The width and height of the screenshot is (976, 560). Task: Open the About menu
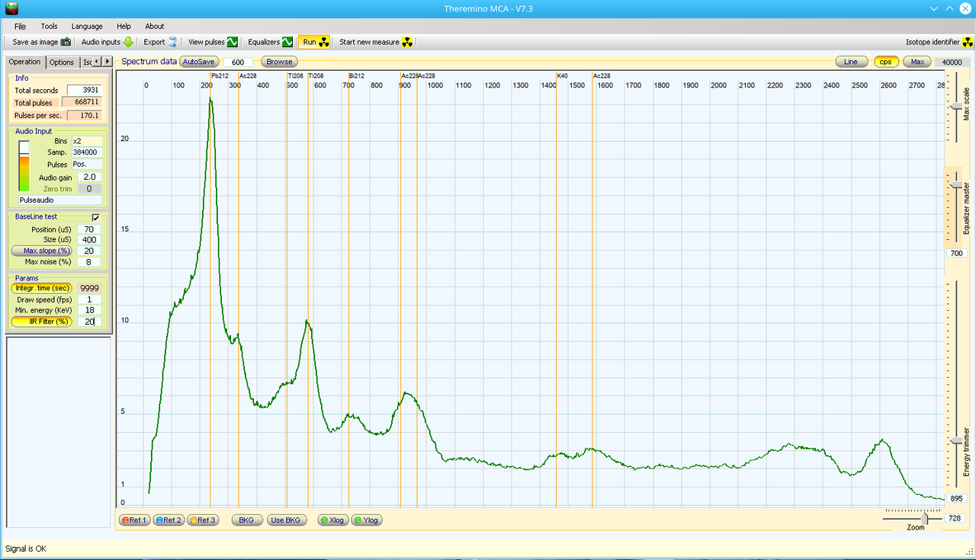[x=155, y=26]
